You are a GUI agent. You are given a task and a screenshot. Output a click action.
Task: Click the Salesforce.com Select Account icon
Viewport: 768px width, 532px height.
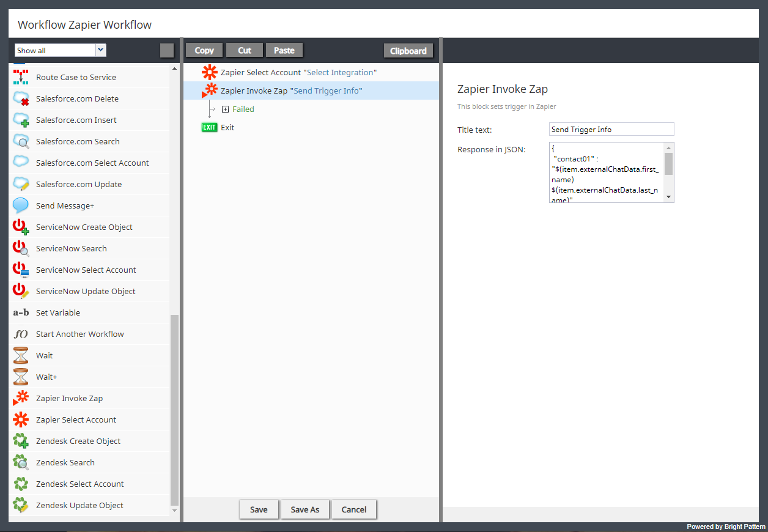point(21,163)
